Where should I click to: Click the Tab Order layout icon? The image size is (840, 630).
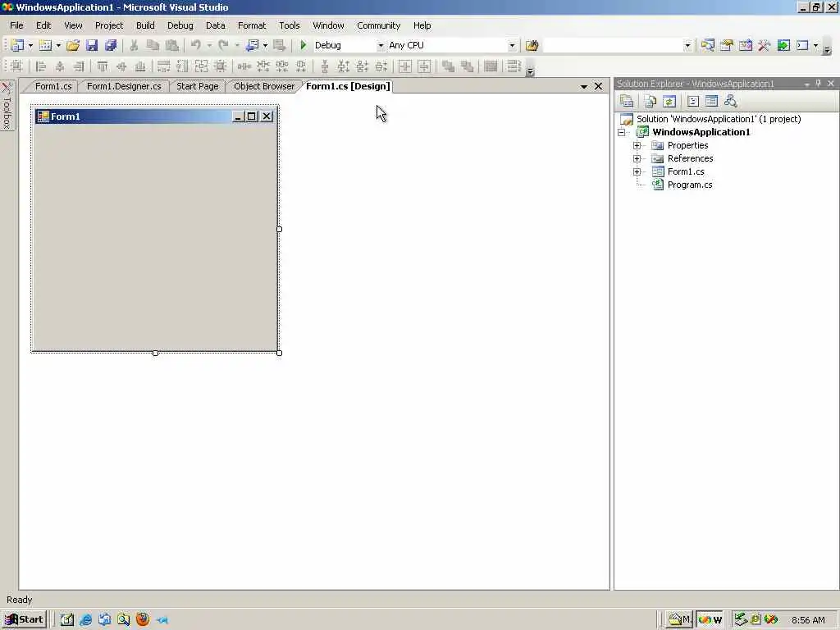[514, 66]
